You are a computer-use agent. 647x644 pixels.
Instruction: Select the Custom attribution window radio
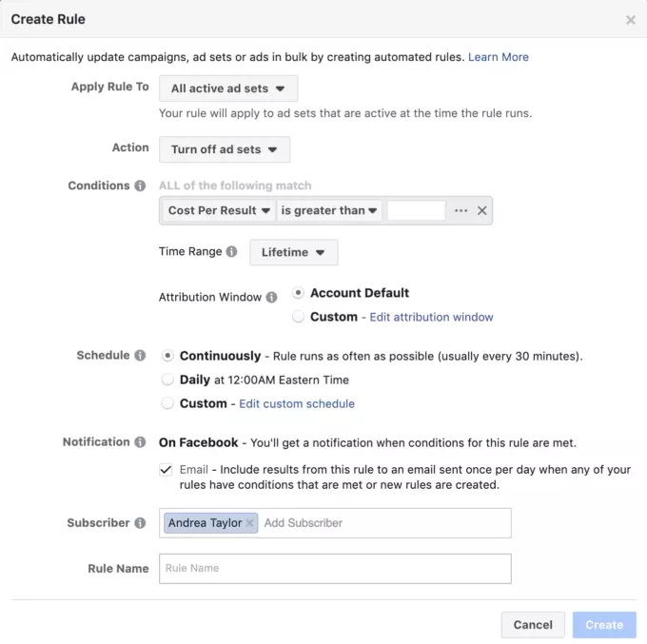tap(299, 317)
